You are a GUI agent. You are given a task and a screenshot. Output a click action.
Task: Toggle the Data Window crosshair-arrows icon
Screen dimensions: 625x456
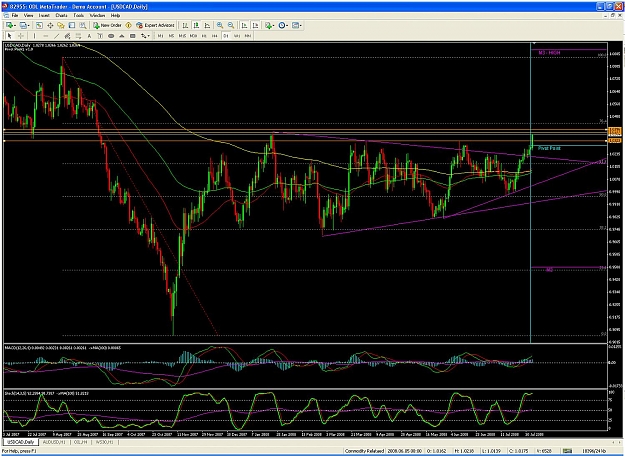click(50, 25)
